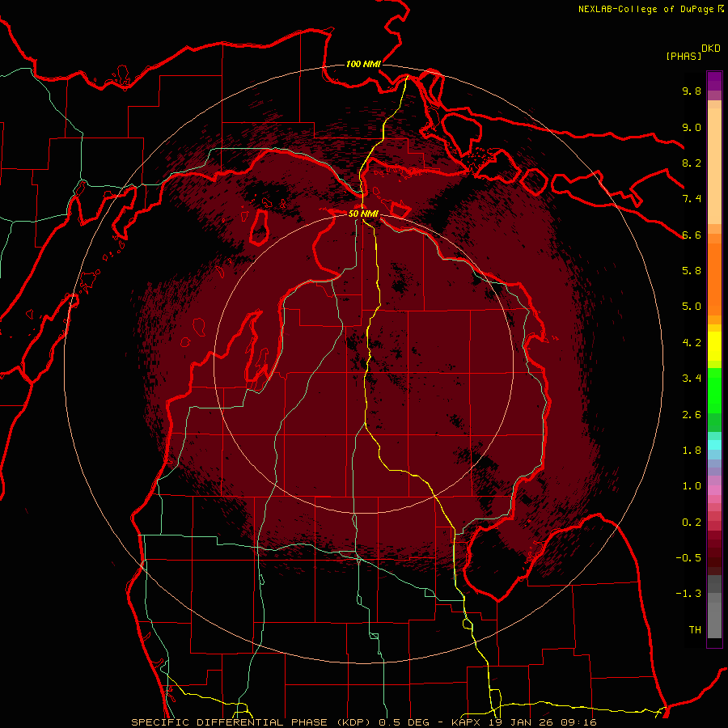The height and width of the screenshot is (728, 728).
Task: Click the 3.4 scale value
Action: (x=692, y=379)
